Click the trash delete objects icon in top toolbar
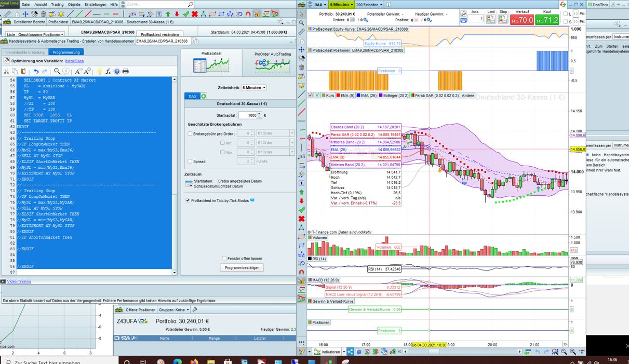Screen dimensions: 629x364 [43, 14]
